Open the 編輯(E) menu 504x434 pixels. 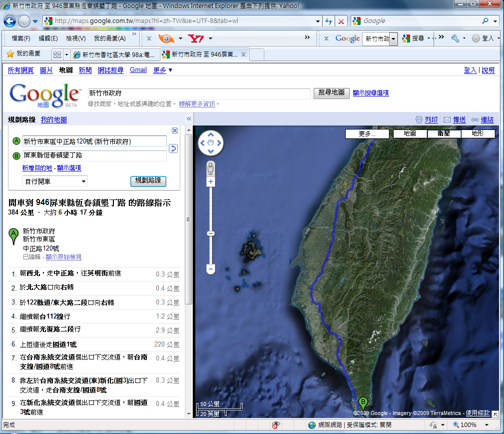(x=48, y=38)
